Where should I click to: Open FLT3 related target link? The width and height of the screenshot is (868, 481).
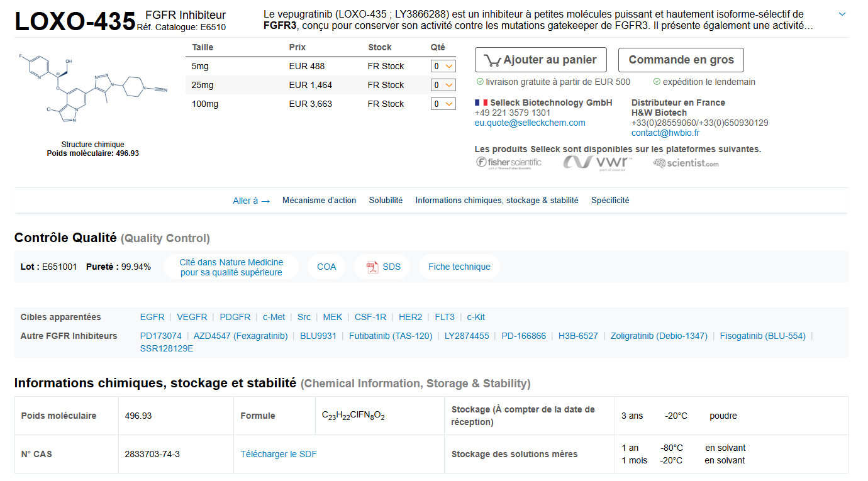coord(445,318)
